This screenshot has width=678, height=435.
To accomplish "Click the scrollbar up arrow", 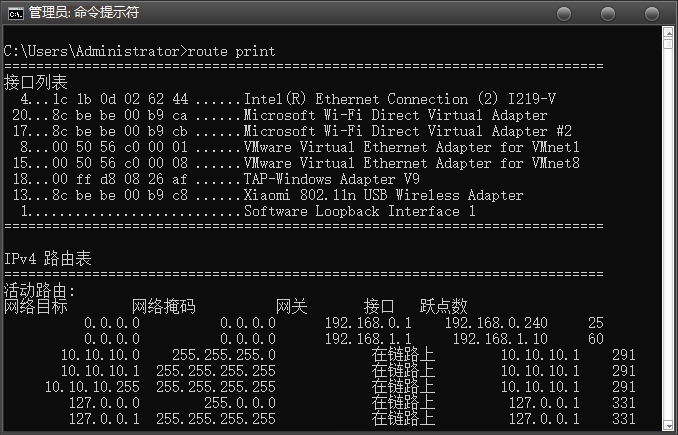I will point(668,32).
